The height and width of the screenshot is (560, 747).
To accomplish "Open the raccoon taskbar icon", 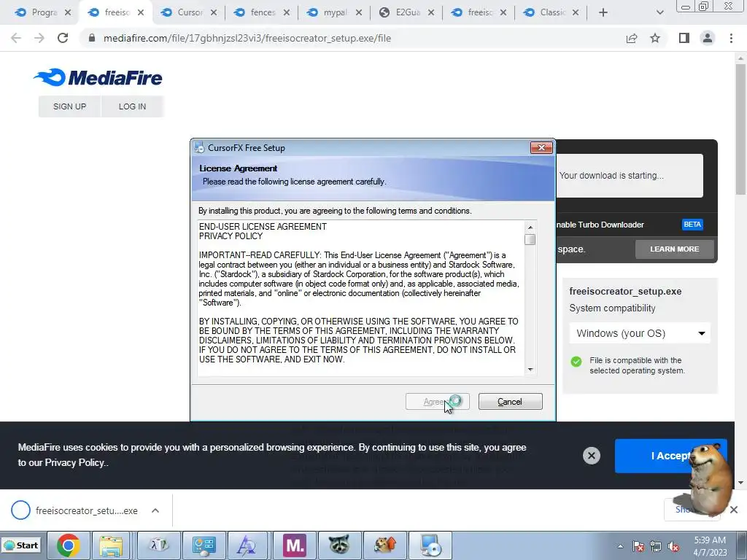I will [339, 545].
